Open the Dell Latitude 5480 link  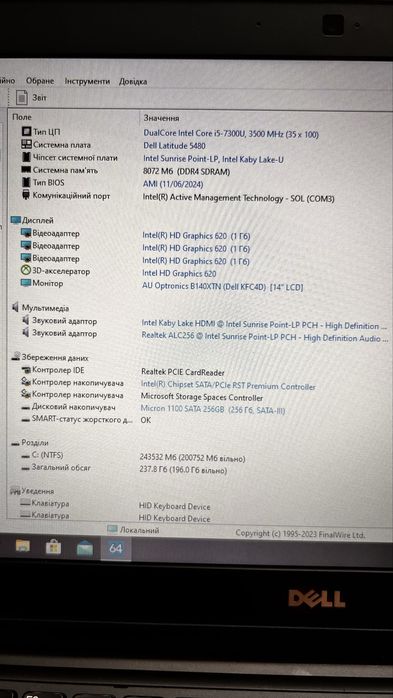[174, 146]
